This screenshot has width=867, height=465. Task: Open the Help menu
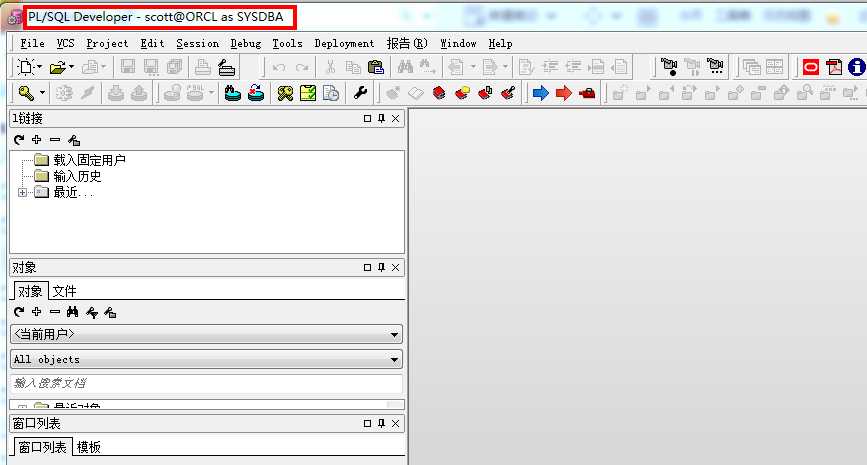500,43
